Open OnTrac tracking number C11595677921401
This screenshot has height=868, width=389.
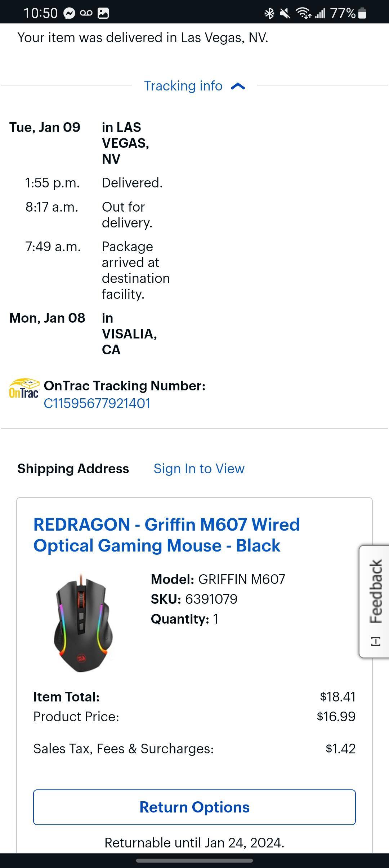tap(97, 403)
